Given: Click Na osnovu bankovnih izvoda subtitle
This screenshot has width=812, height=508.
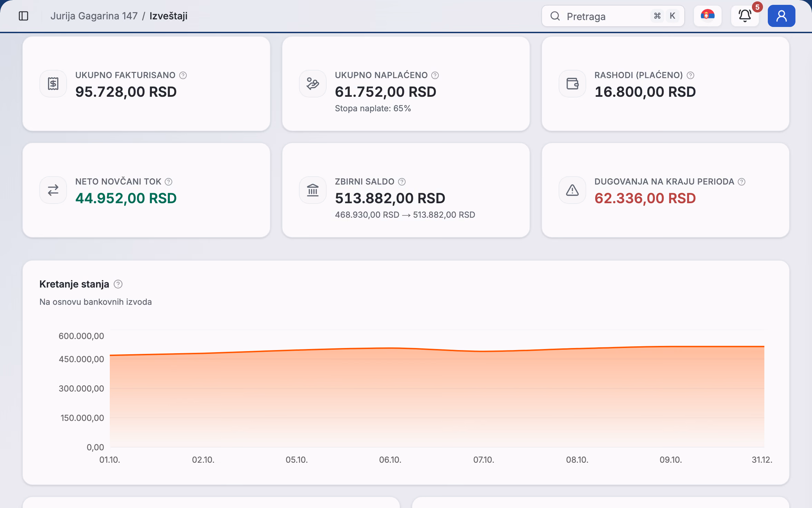Looking at the screenshot, I should coord(96,302).
